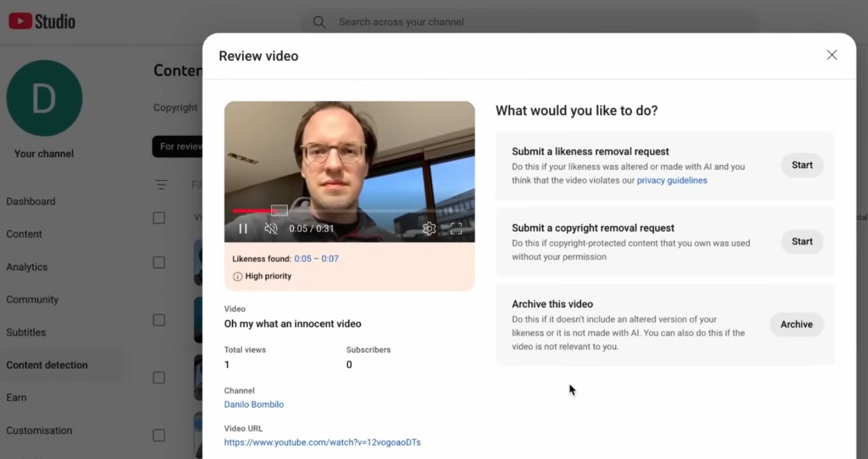Close the Review video dialog
868x459 pixels.
coord(831,55)
